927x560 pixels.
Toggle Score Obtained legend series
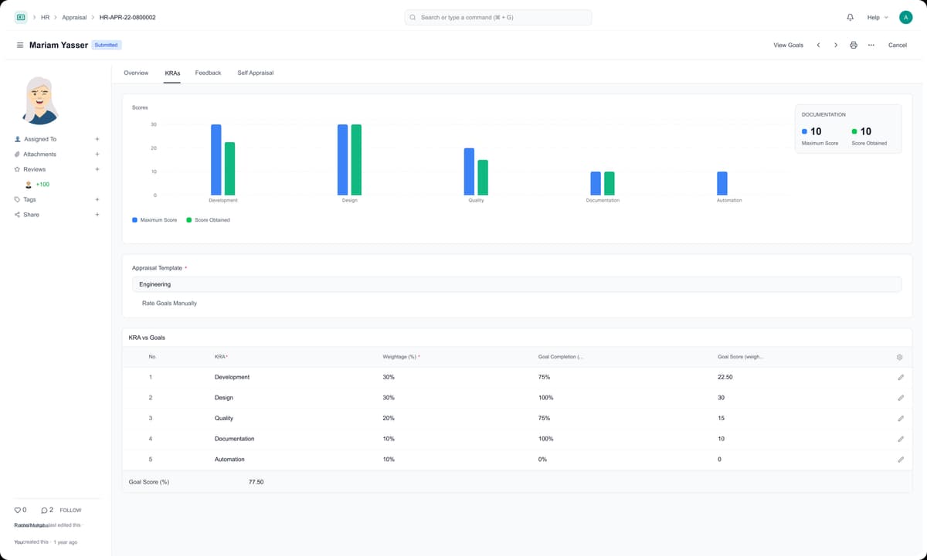(208, 220)
